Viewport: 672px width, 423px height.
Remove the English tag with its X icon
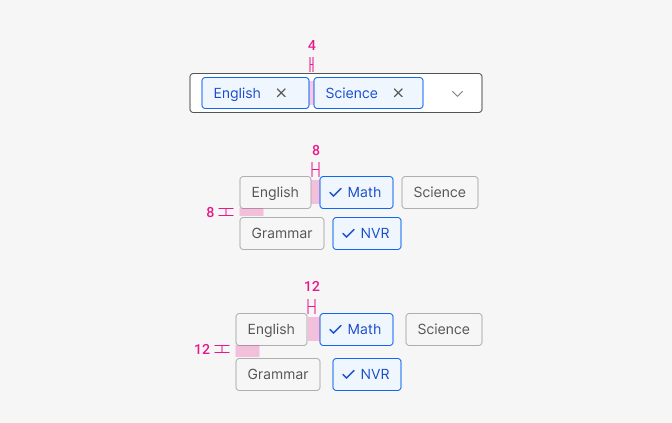(x=281, y=93)
